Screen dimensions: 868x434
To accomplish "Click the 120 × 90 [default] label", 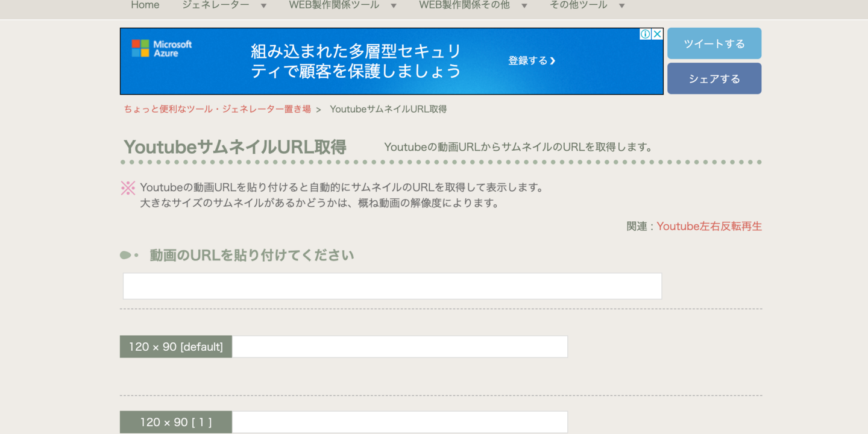I will click(x=175, y=347).
